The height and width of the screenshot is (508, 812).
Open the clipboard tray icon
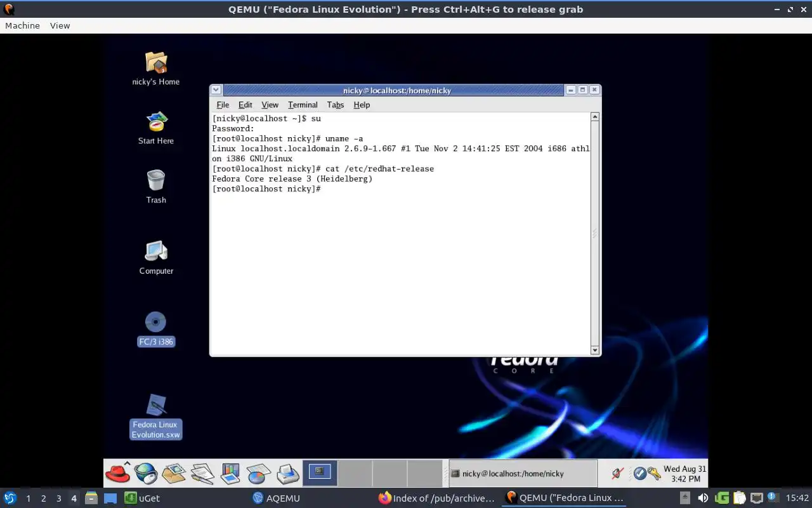click(739, 498)
